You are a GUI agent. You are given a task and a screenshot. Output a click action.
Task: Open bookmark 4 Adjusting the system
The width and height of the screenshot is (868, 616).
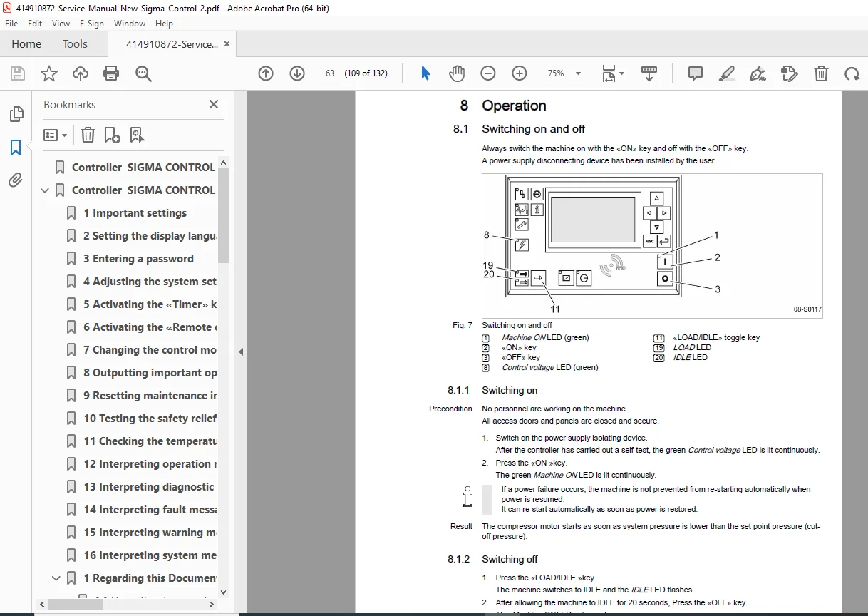click(x=150, y=282)
